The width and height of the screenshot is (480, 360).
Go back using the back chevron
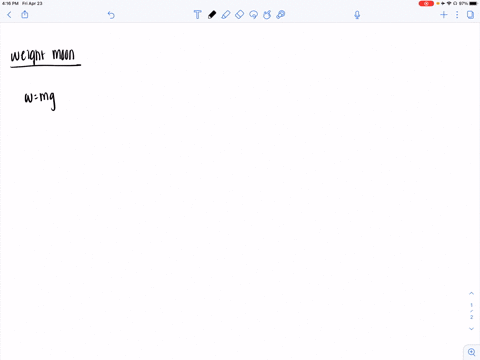(9, 15)
